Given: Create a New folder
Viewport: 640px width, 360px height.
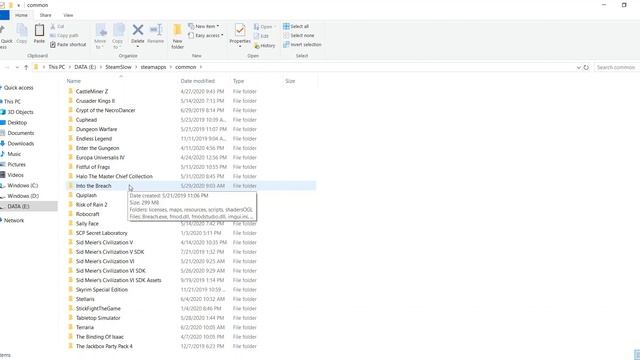Looking at the screenshot, I should click(178, 36).
